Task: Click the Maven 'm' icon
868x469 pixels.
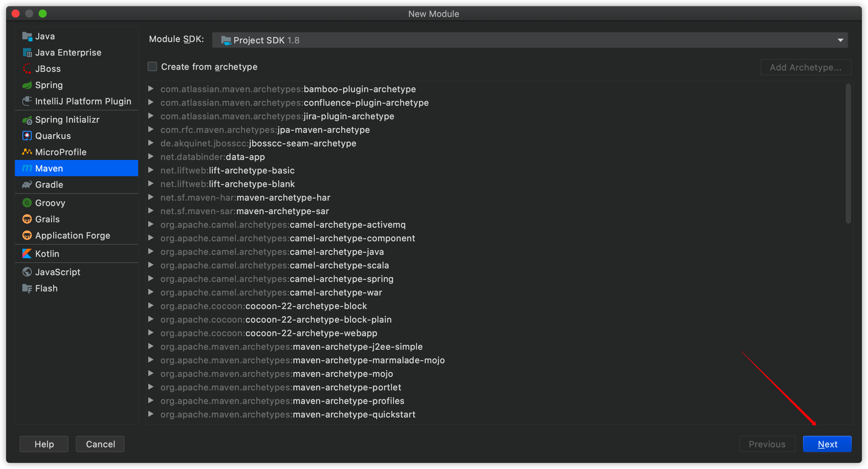Action: click(27, 168)
